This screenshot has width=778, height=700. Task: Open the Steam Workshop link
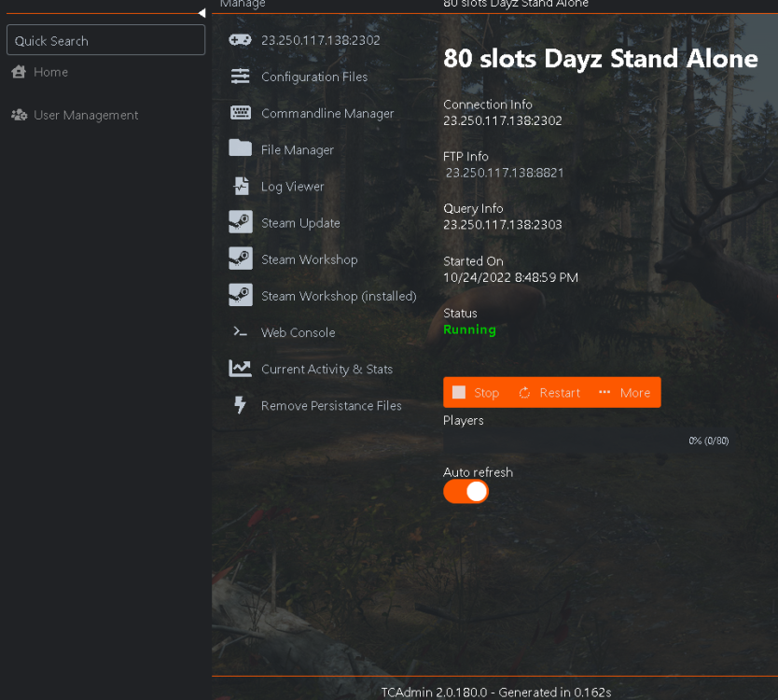pos(309,259)
